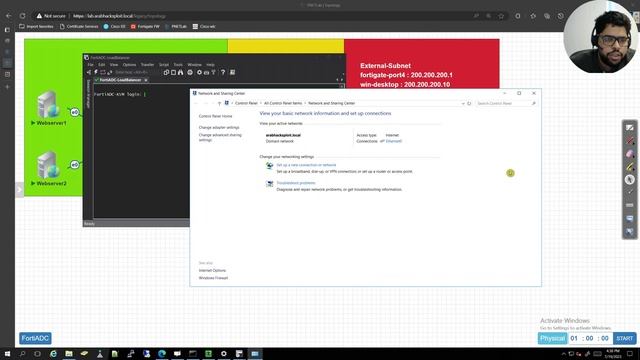
Task: Open the PNETLab bookmark
Action: pyautogui.click(x=176, y=27)
